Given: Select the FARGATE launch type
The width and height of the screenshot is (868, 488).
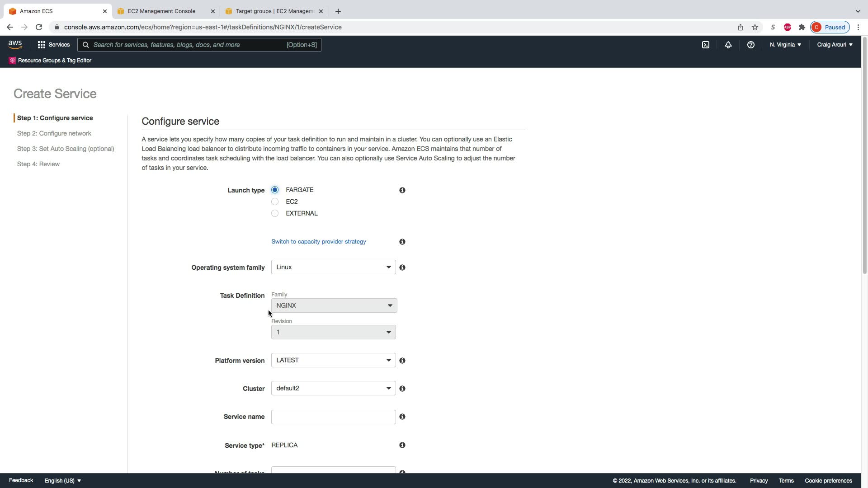Looking at the screenshot, I should 275,190.
